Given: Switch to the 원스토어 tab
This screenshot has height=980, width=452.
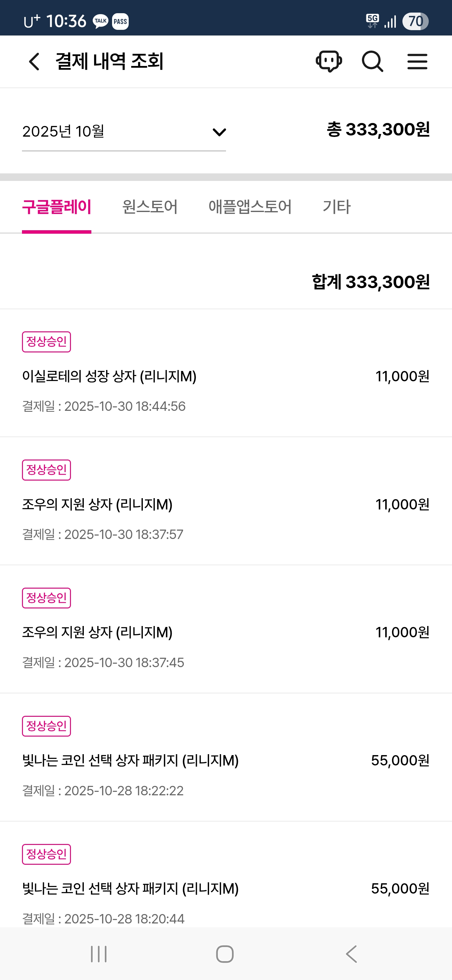Looking at the screenshot, I should click(x=150, y=207).
